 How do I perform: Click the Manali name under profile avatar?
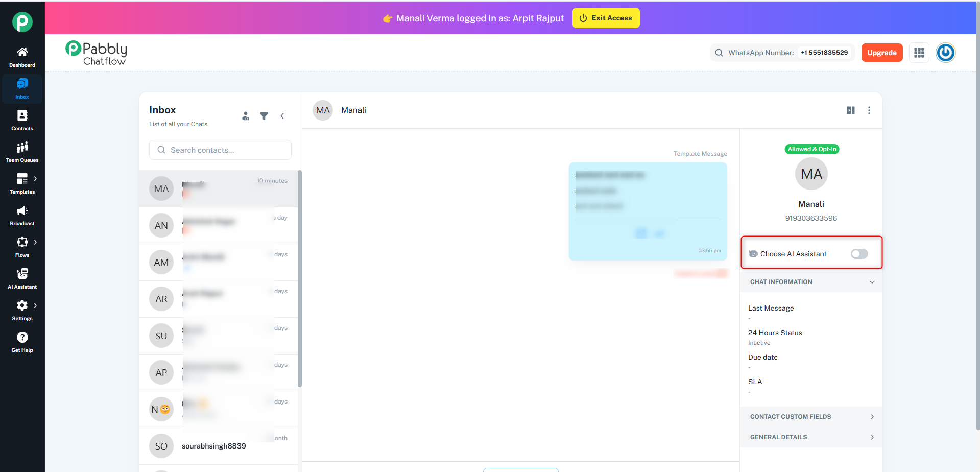pyautogui.click(x=811, y=204)
